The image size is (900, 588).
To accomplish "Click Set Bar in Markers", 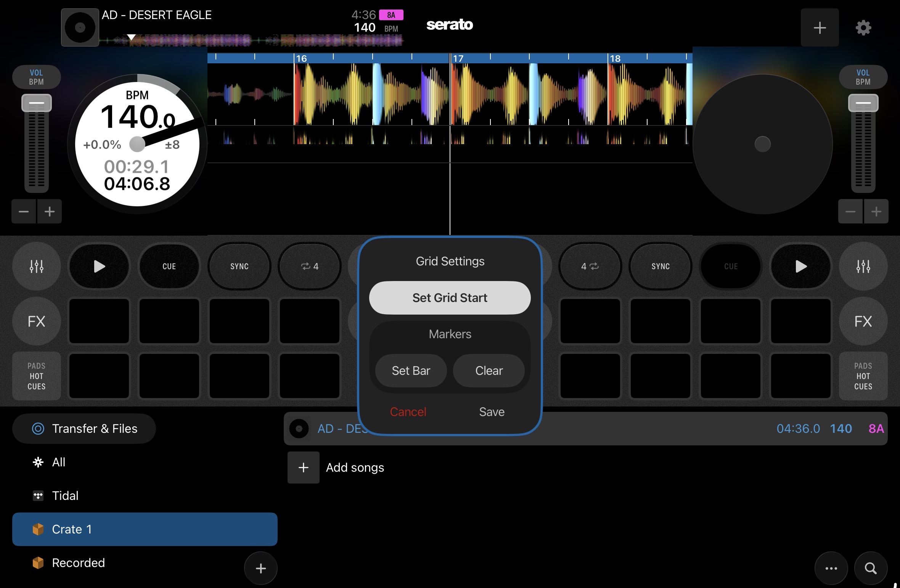I will [411, 371].
